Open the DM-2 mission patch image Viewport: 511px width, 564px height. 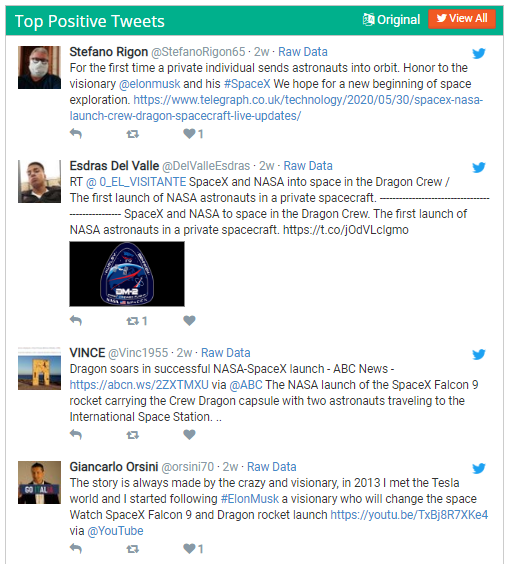click(127, 274)
